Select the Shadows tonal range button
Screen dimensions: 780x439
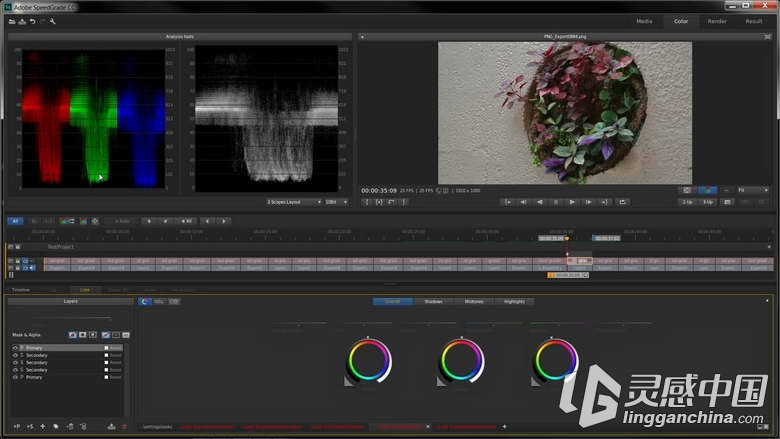[433, 302]
